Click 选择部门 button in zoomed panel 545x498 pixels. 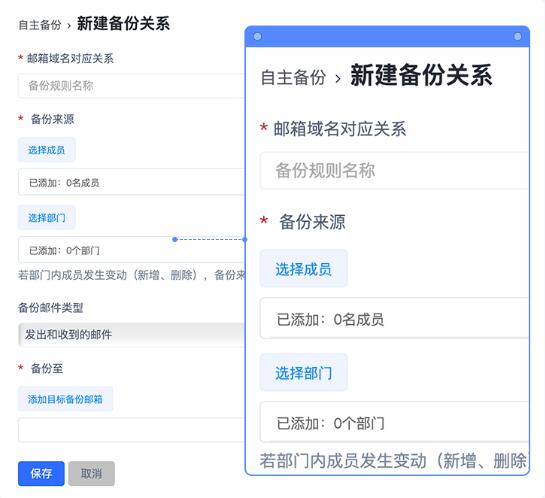point(303,373)
